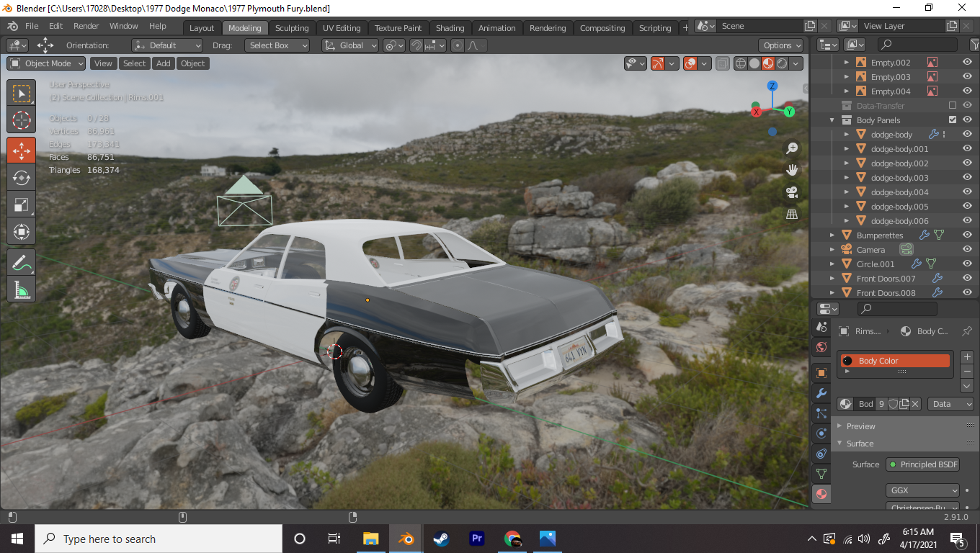This screenshot has width=980, height=553.
Task: Select the Annotate pencil tool
Action: pyautogui.click(x=22, y=262)
